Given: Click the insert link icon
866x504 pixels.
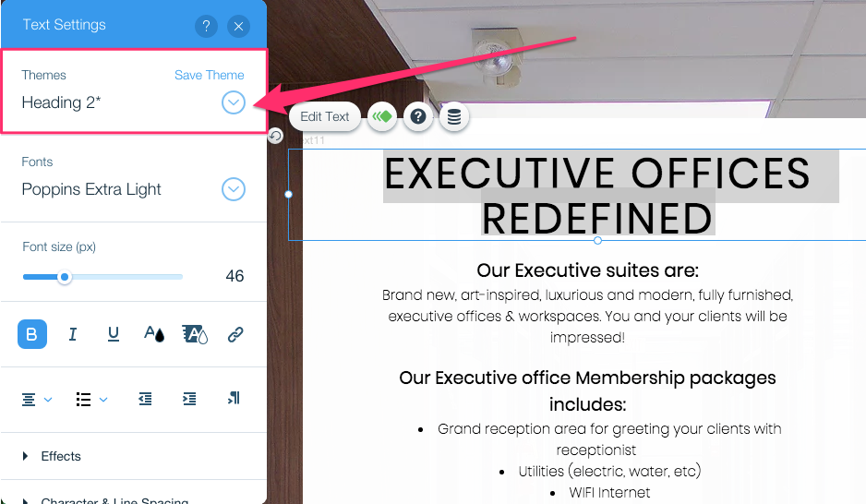Looking at the screenshot, I should tap(235, 334).
